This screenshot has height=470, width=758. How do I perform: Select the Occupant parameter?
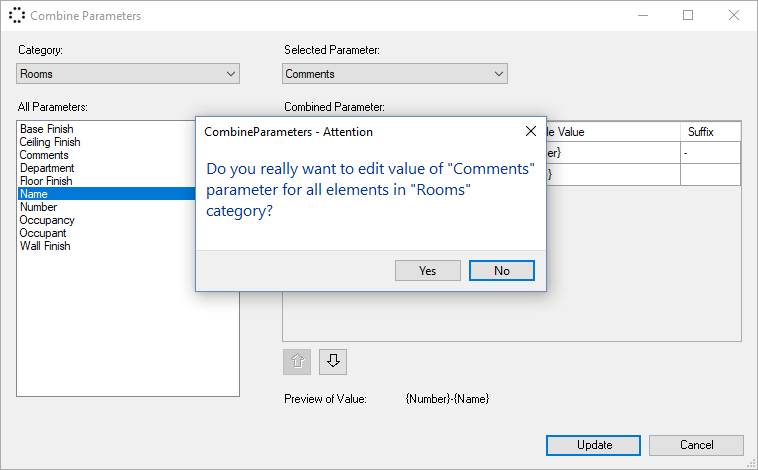43,233
